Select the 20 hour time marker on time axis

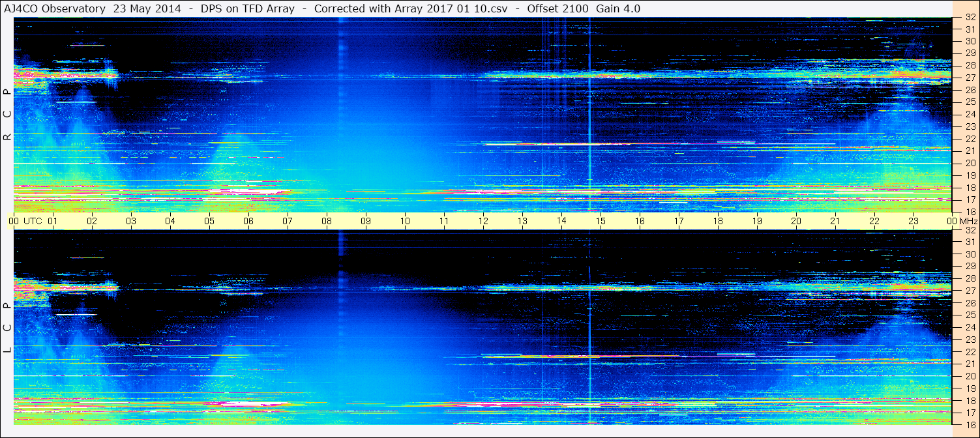point(796,221)
